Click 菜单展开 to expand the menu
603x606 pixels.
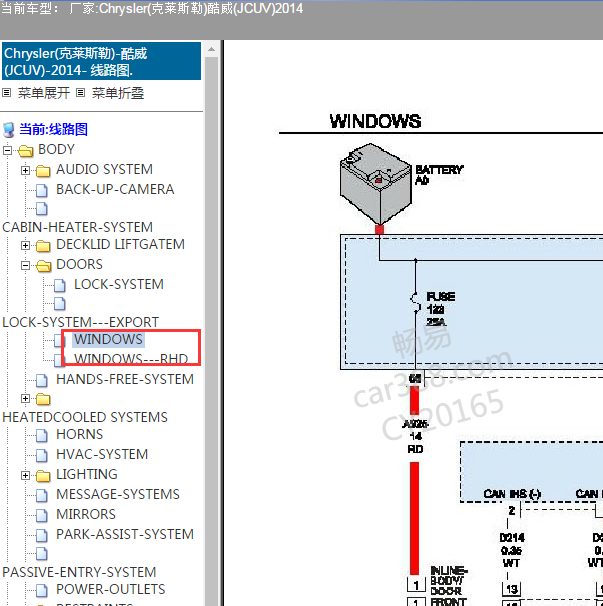pos(44,93)
